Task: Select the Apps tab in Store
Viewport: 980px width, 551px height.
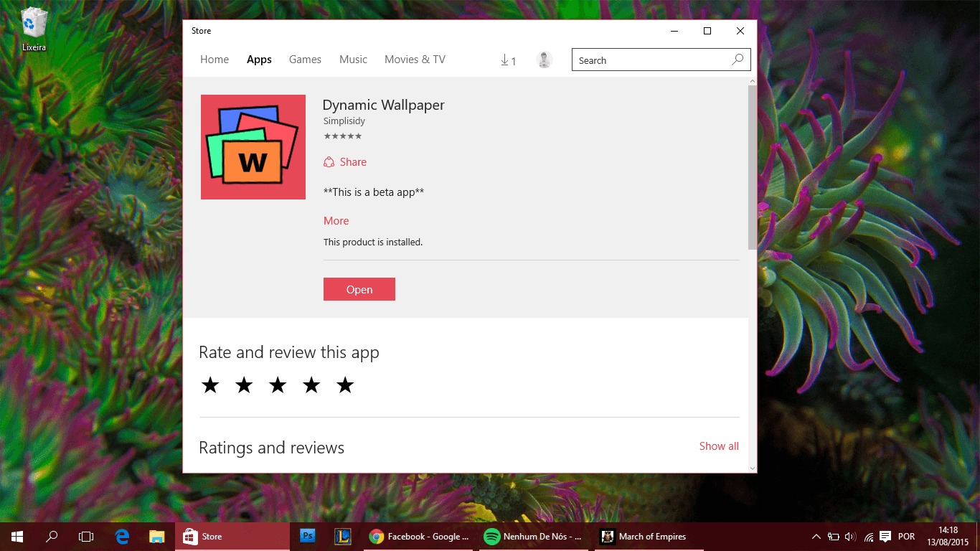Action: point(259,60)
